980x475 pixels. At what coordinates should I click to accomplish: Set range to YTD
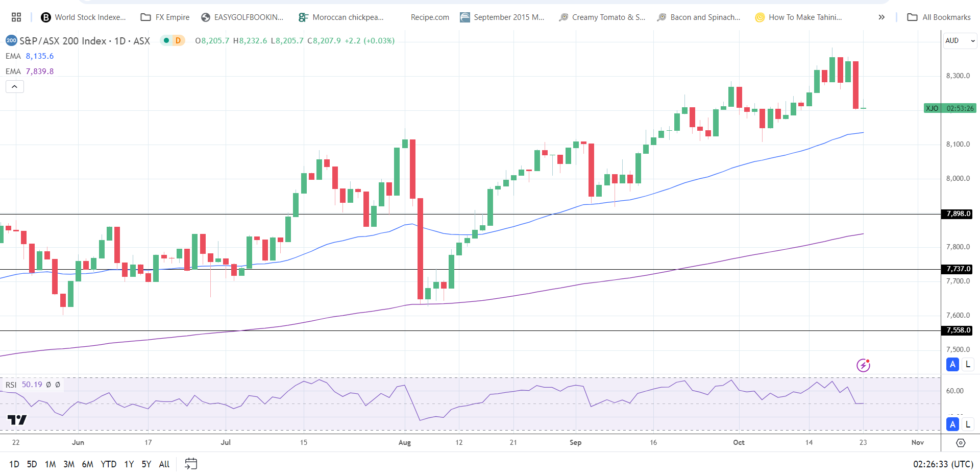pyautogui.click(x=109, y=464)
